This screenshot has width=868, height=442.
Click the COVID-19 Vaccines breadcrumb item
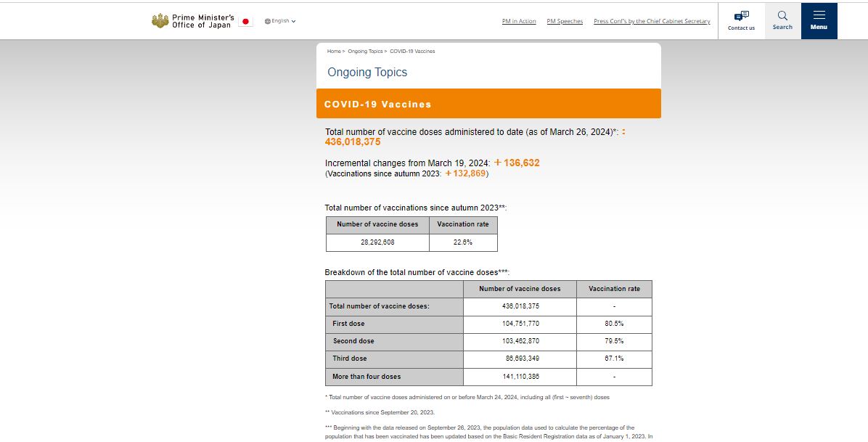tap(412, 52)
